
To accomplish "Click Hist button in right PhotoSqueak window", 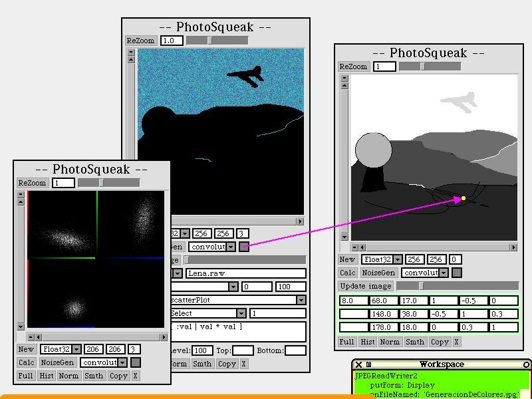I will tap(368, 342).
